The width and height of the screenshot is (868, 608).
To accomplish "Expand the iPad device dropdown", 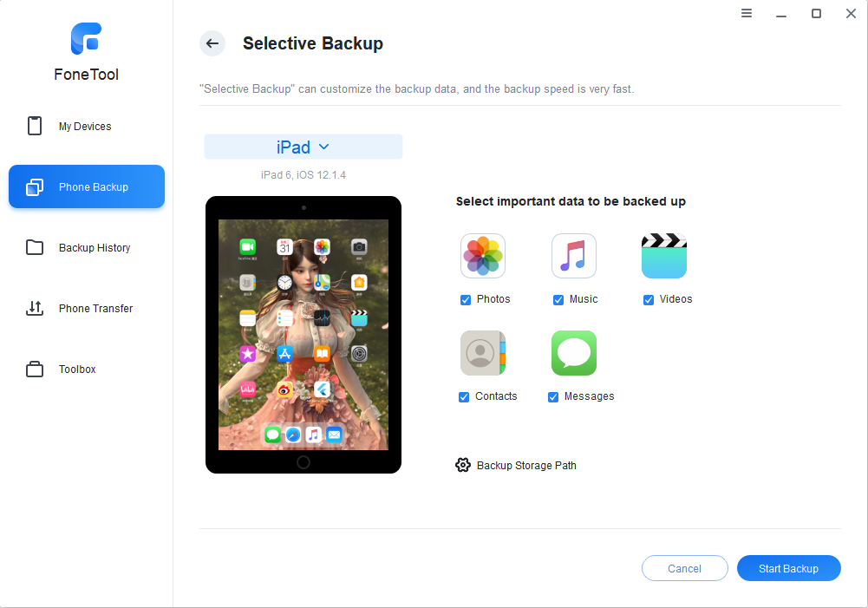I will pyautogui.click(x=303, y=147).
